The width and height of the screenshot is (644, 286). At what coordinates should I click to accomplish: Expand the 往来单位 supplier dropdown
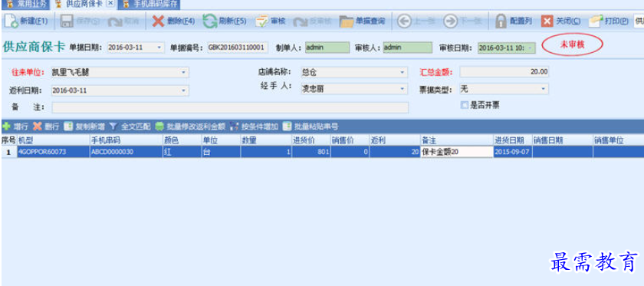[x=183, y=73]
